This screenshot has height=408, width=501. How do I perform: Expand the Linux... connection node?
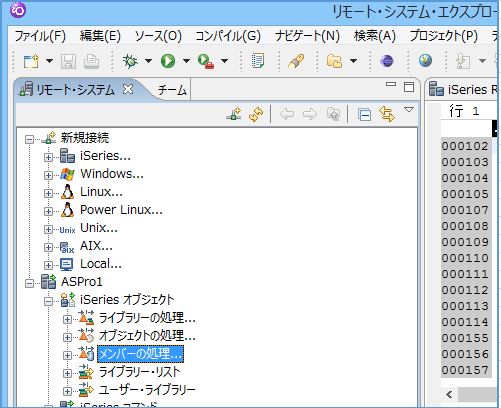coord(48,193)
